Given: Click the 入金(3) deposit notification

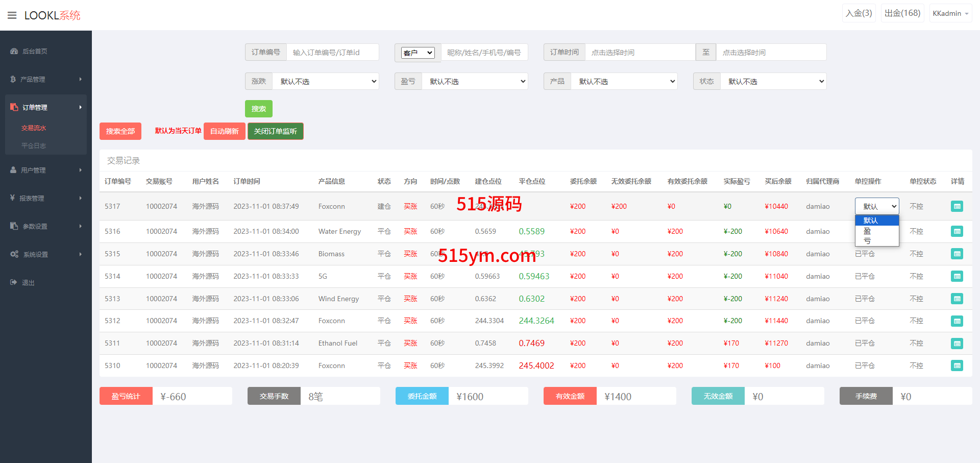Looking at the screenshot, I should 859,13.
